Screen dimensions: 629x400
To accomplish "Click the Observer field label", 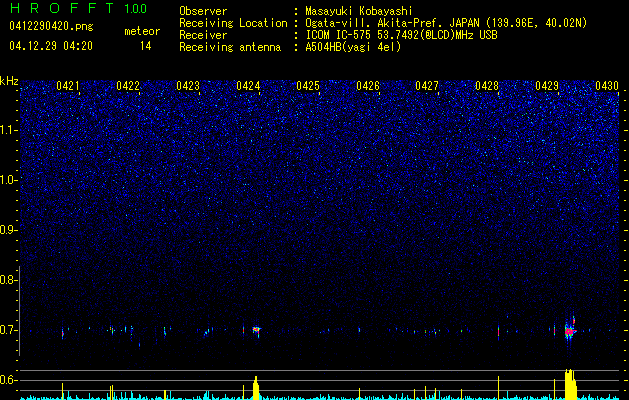I will pos(203,12).
